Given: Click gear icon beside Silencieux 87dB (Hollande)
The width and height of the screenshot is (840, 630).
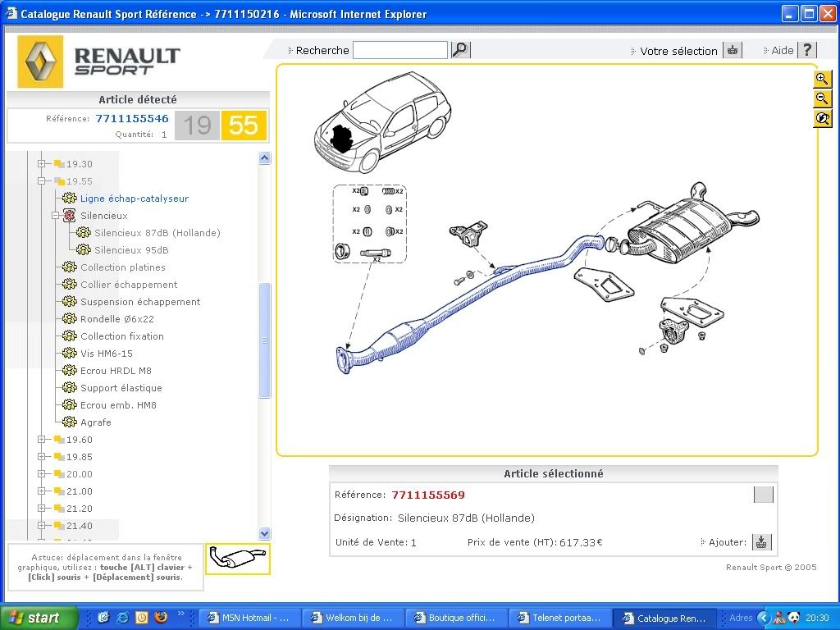Looking at the screenshot, I should (x=83, y=232).
